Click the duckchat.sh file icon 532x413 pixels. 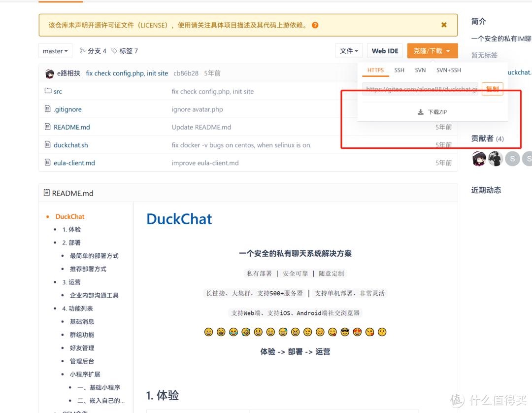pyautogui.click(x=47, y=144)
